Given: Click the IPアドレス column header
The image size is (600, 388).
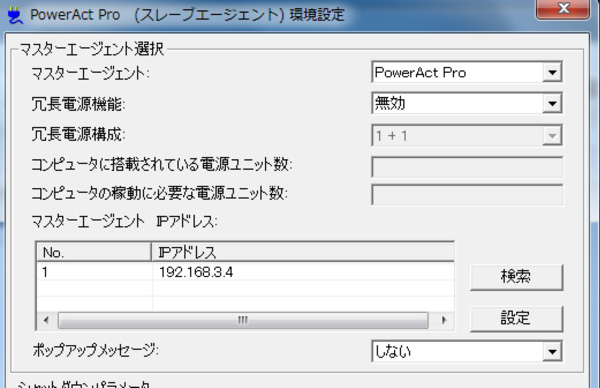Looking at the screenshot, I should coord(303,252).
